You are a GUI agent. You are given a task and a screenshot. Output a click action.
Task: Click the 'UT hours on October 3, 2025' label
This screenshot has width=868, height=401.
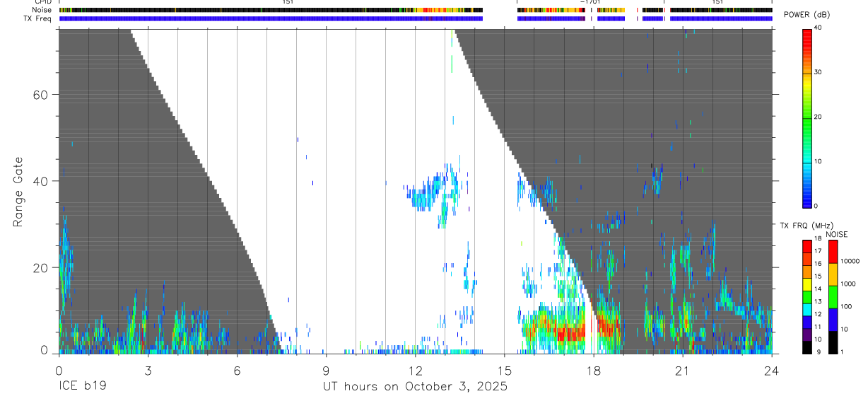point(415,387)
